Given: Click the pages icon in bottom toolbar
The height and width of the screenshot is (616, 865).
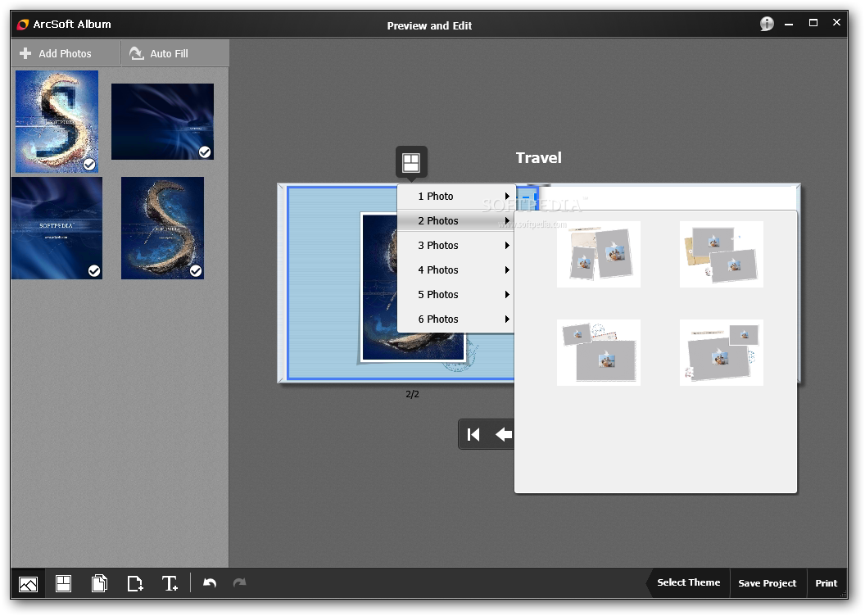Looking at the screenshot, I should (99, 583).
